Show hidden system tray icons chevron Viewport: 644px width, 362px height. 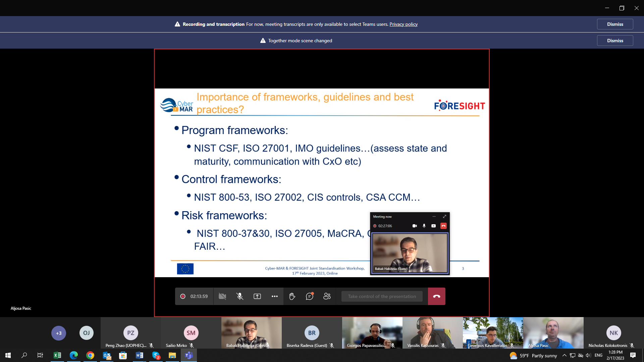tap(564, 355)
